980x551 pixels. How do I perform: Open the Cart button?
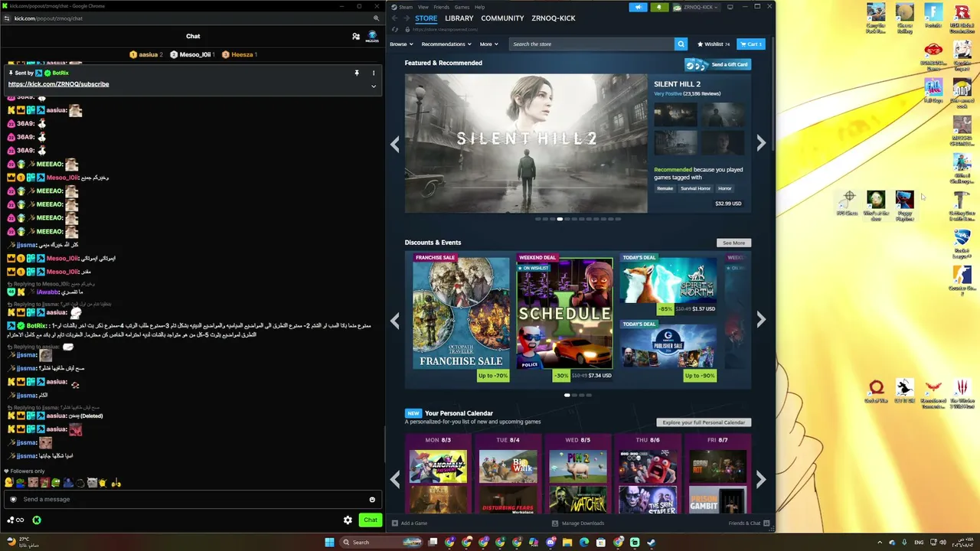pos(751,44)
